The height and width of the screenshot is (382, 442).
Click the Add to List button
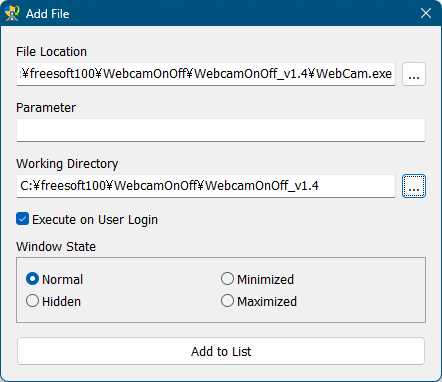221,351
